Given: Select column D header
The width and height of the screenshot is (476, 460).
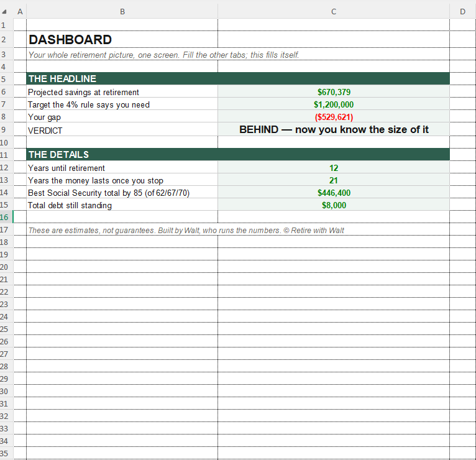Looking at the screenshot, I should click(463, 12).
